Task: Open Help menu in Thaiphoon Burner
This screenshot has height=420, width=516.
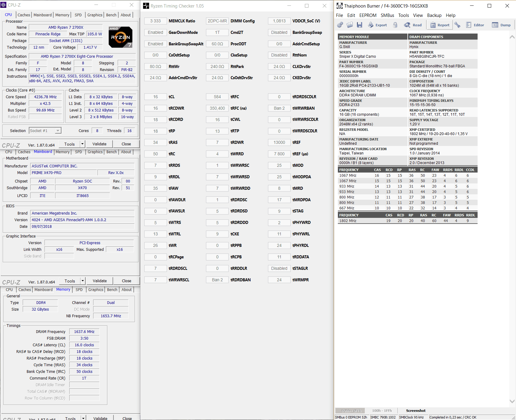Action: pos(450,15)
